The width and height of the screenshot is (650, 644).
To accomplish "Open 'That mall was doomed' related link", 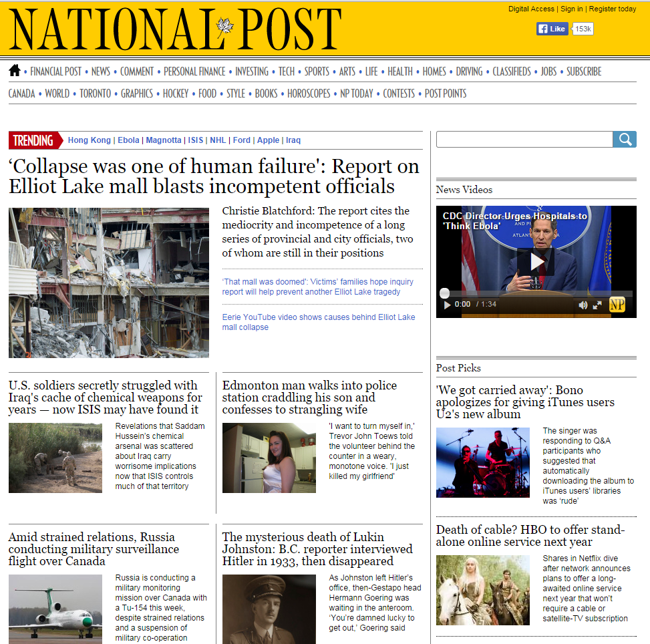I will (x=317, y=287).
